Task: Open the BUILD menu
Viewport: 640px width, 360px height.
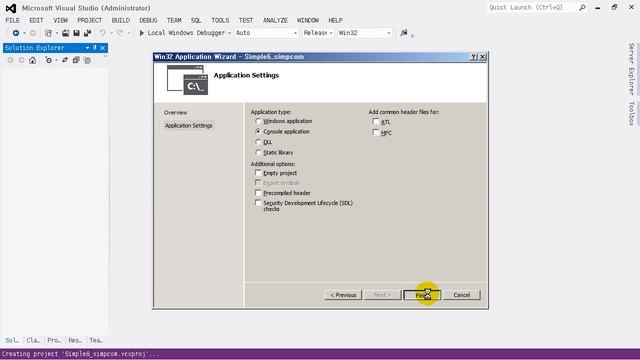Action: (x=120, y=20)
